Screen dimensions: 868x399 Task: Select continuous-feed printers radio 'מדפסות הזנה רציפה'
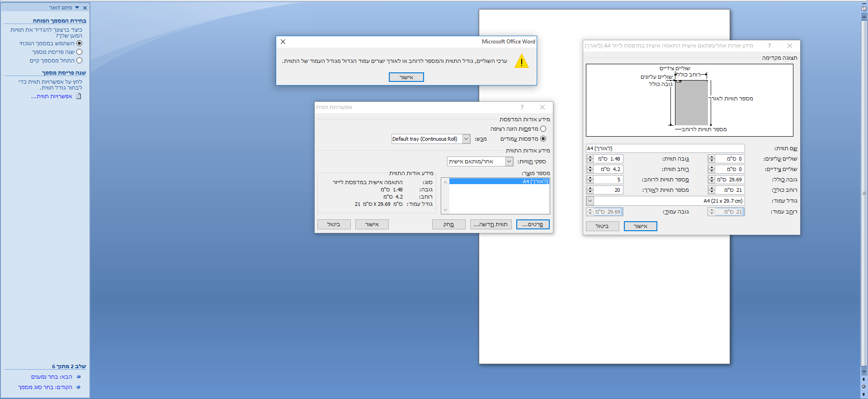[543, 129]
